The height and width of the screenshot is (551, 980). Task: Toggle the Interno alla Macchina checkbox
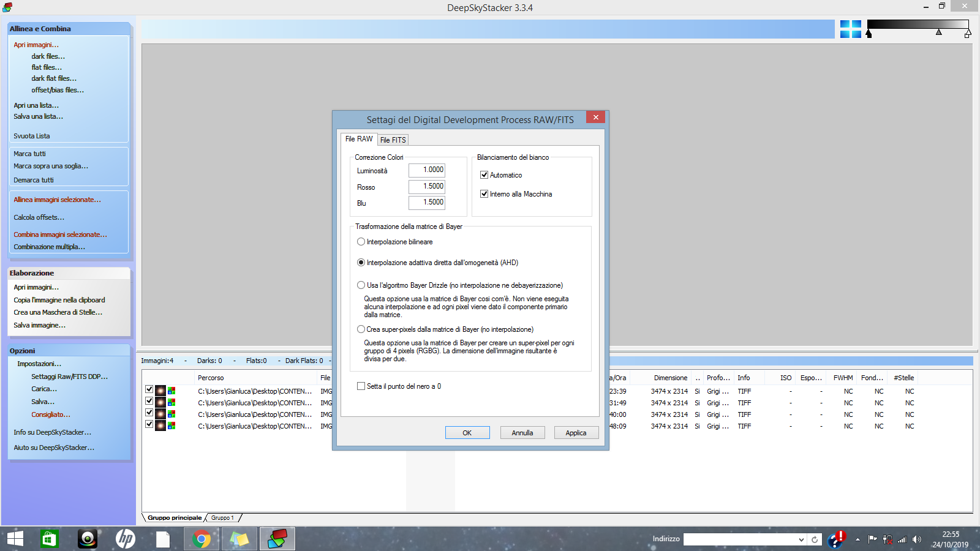tap(484, 194)
